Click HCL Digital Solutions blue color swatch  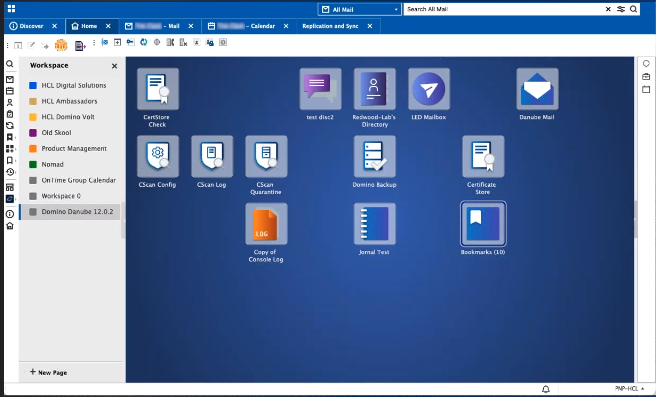pyautogui.click(x=33, y=85)
